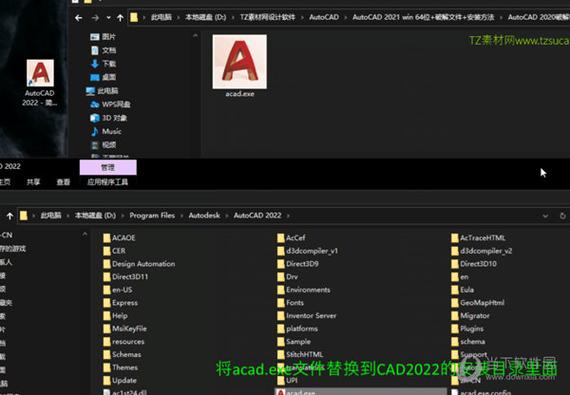Go forward in upper Explorer window
The image size is (570, 395).
pos(95,17)
